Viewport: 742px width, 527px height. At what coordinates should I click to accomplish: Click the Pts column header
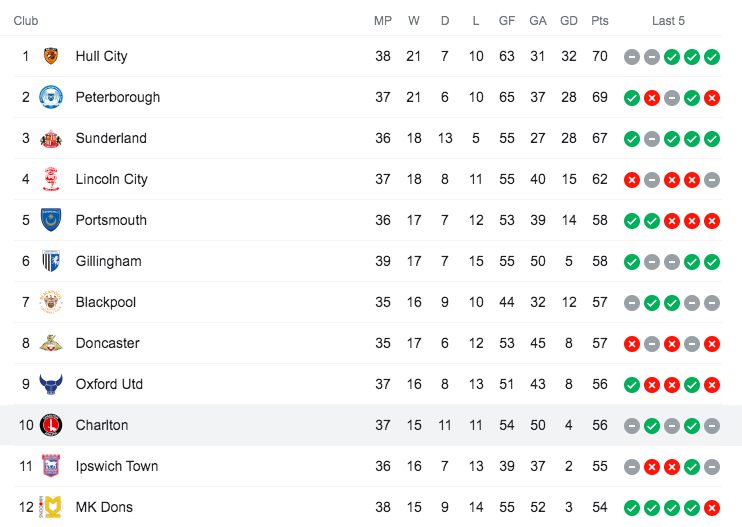[600, 20]
